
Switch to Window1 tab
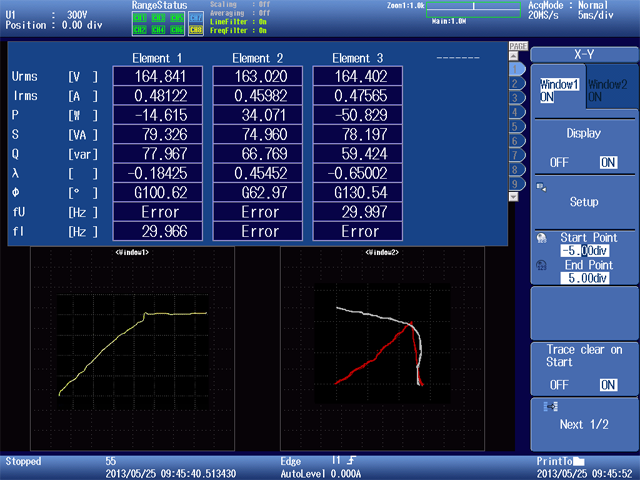(558, 90)
